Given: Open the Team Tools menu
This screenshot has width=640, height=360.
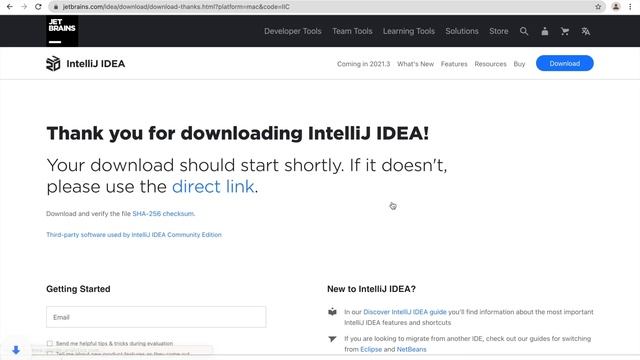Looking at the screenshot, I should click(352, 31).
